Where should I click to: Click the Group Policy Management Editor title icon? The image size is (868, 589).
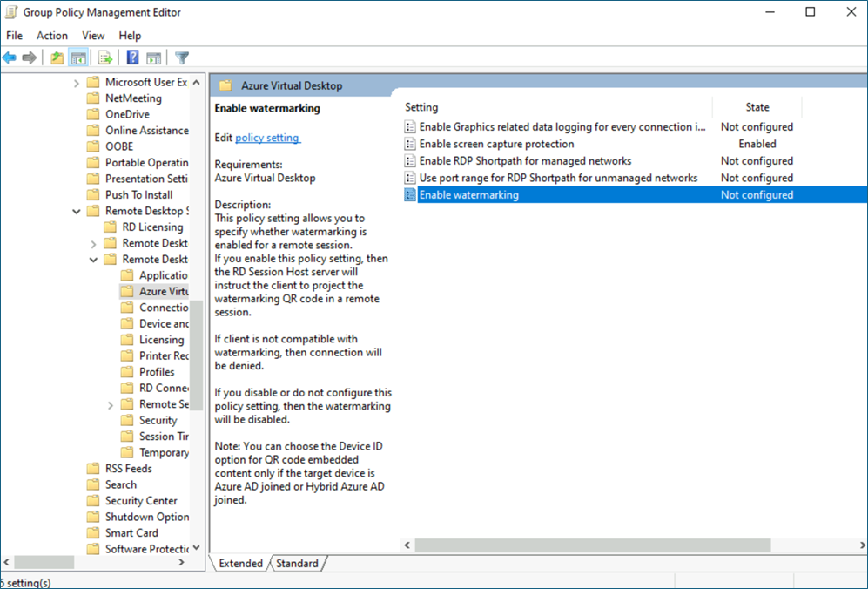[10, 12]
